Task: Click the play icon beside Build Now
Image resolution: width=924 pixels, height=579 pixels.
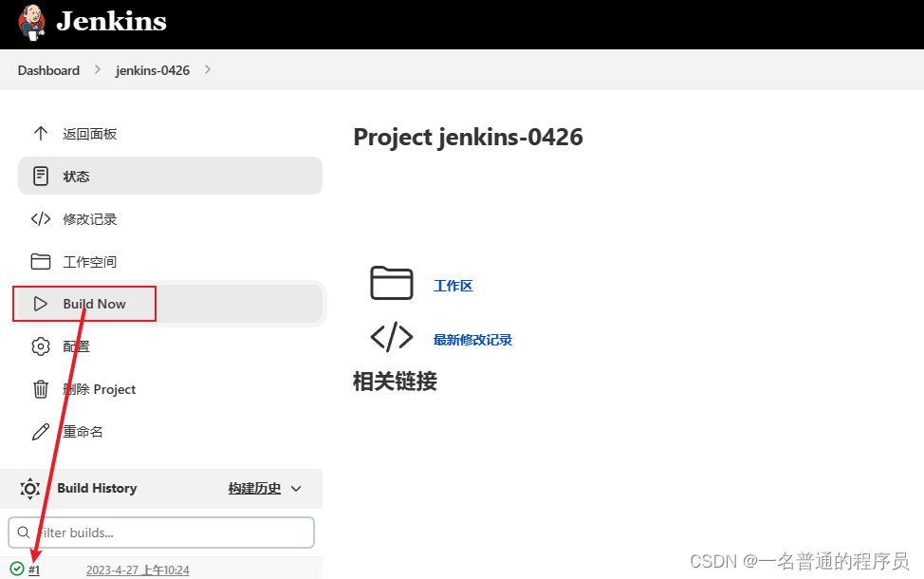Action: tap(40, 304)
